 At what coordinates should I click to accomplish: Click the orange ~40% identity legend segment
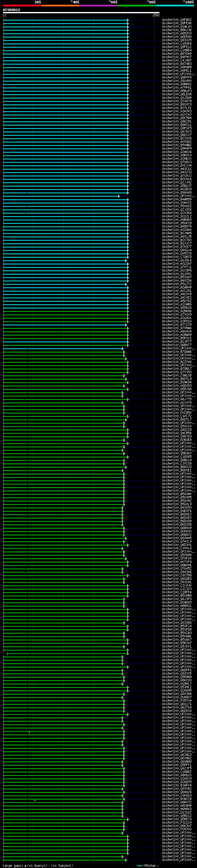pyautogui.click(x=60, y=6)
